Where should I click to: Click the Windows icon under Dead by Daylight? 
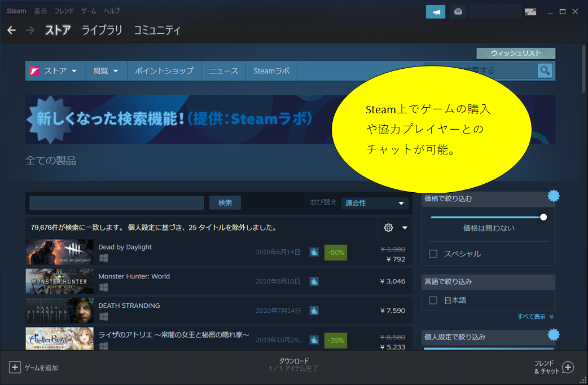[103, 258]
